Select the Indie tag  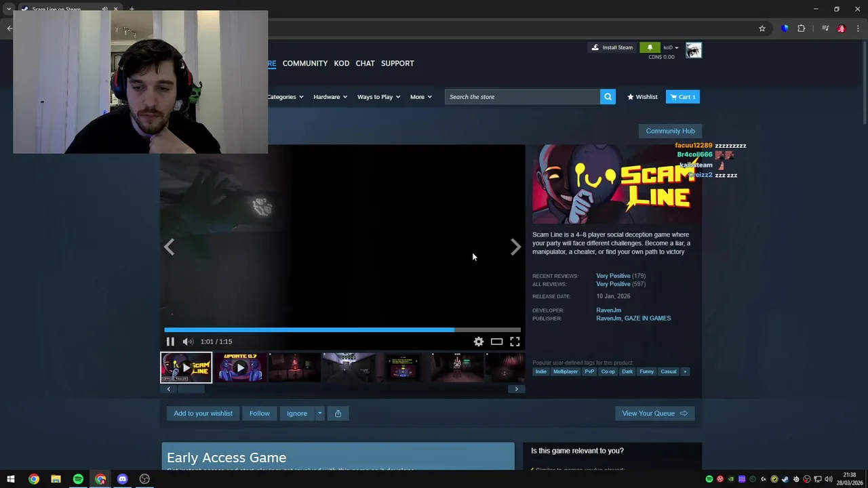pos(540,371)
